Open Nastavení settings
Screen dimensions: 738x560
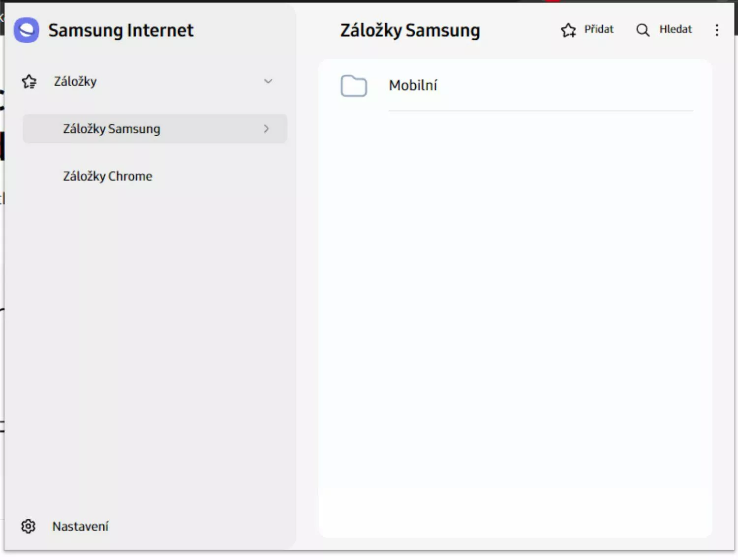coord(80,527)
